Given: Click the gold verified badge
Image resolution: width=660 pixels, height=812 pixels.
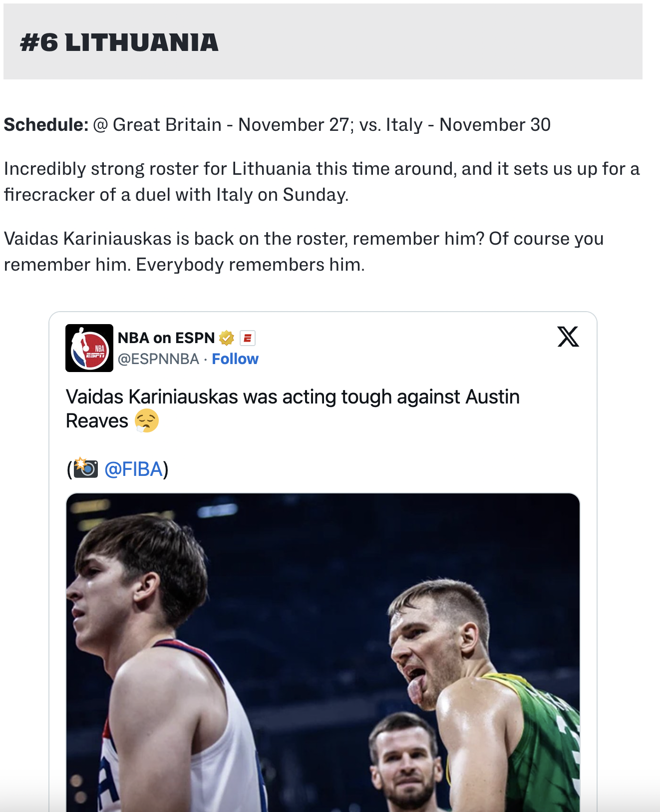Looking at the screenshot, I should coord(227,338).
